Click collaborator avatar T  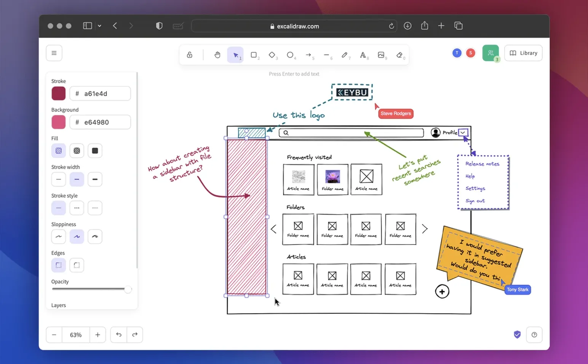[x=457, y=53]
